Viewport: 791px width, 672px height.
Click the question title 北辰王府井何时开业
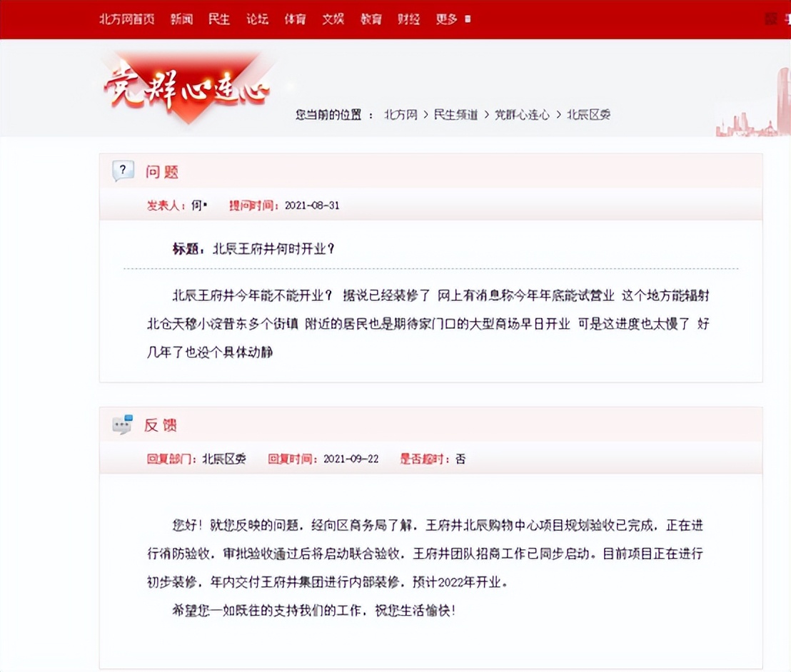[274, 250]
